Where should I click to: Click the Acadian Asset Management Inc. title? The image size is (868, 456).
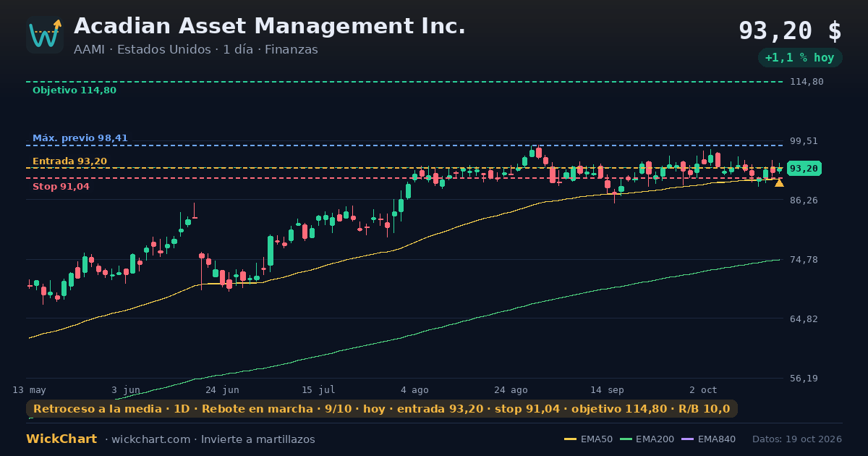click(270, 26)
